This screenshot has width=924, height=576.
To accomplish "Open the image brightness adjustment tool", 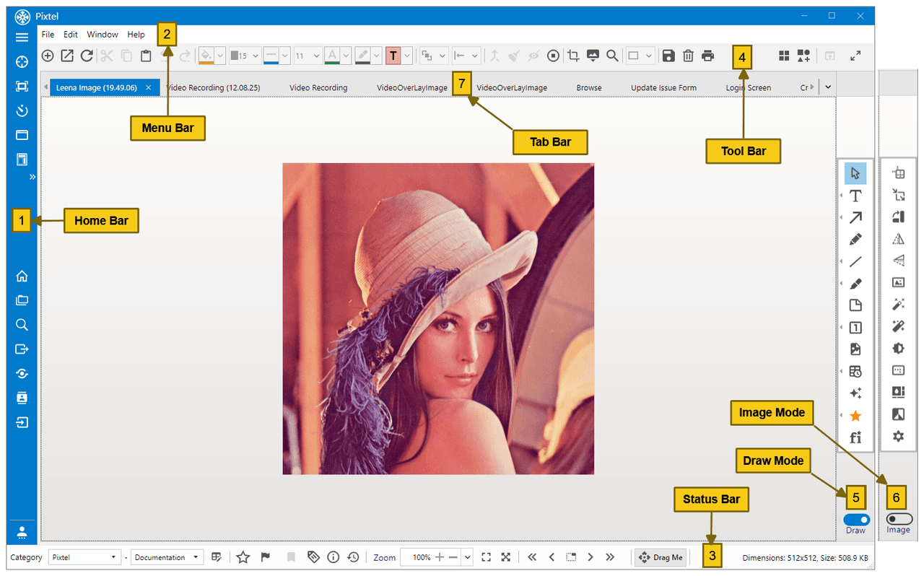I will 898,349.
